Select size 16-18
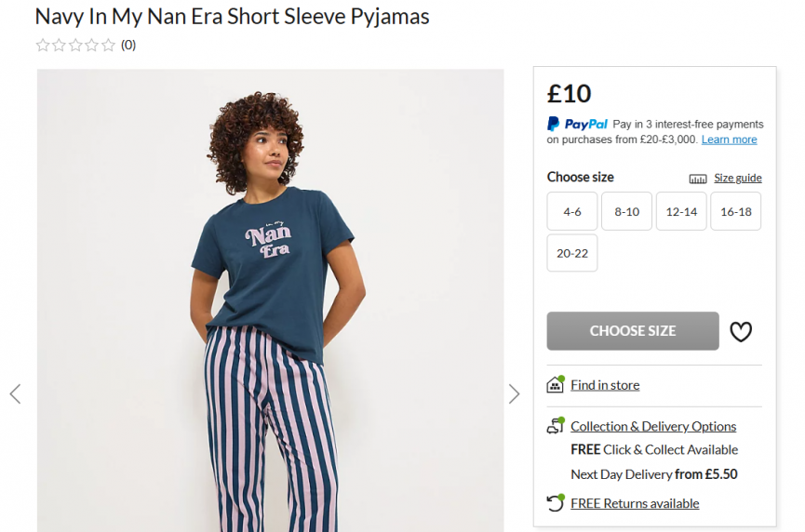 pyautogui.click(x=735, y=211)
